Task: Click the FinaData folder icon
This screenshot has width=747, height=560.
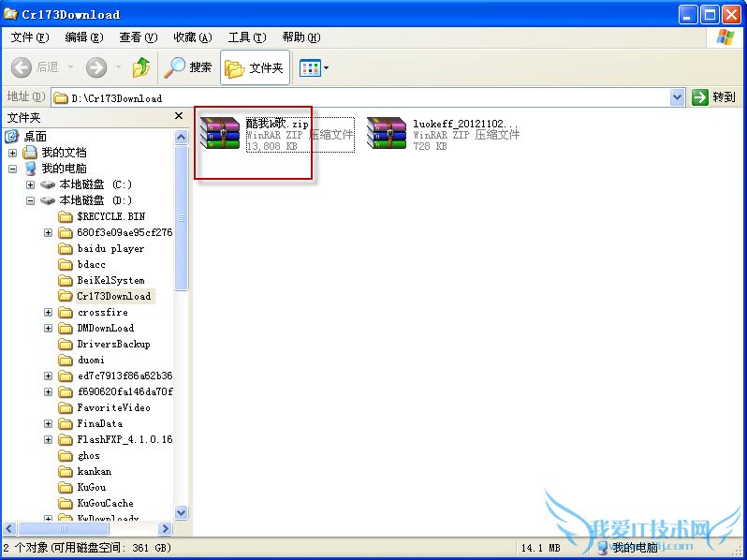Action: point(66,423)
